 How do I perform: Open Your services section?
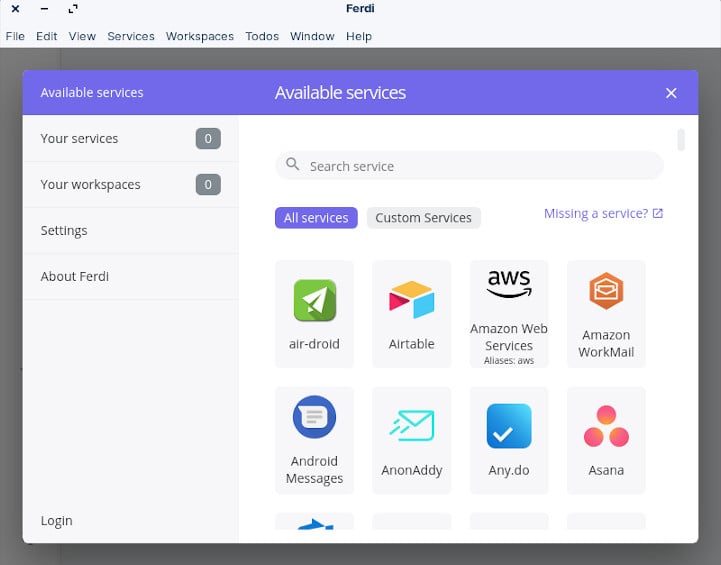131,138
